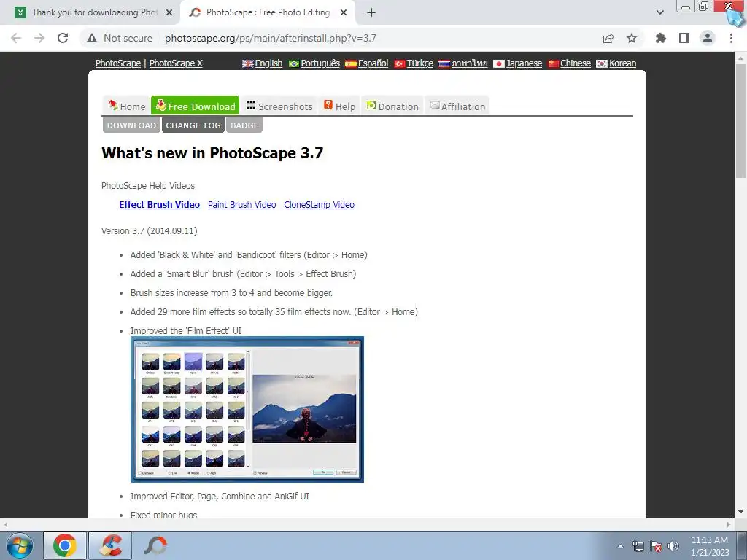The height and width of the screenshot is (560, 747).
Task: Click the page vertical scrollbar thumb
Action: click(x=740, y=121)
